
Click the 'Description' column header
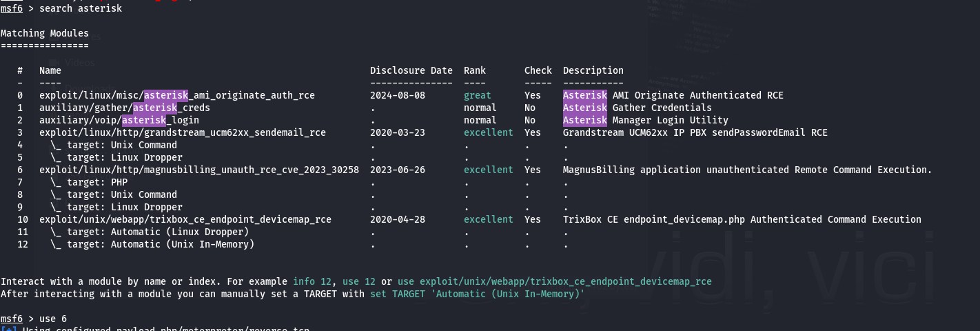593,70
